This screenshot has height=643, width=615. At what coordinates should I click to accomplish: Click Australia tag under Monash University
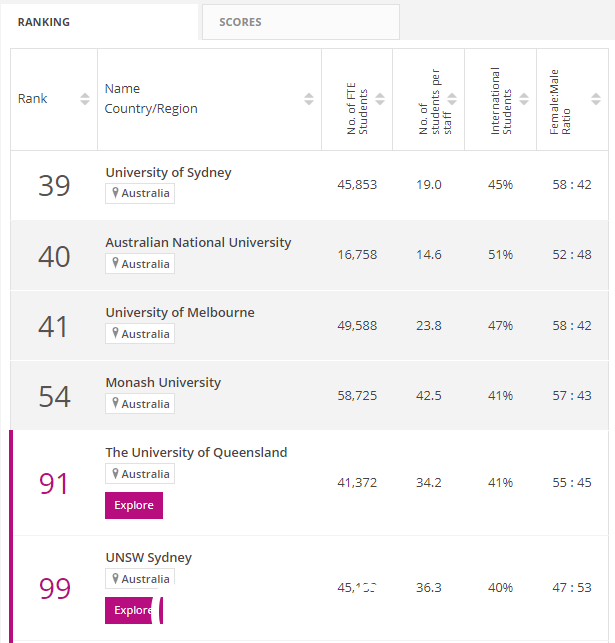pos(140,404)
